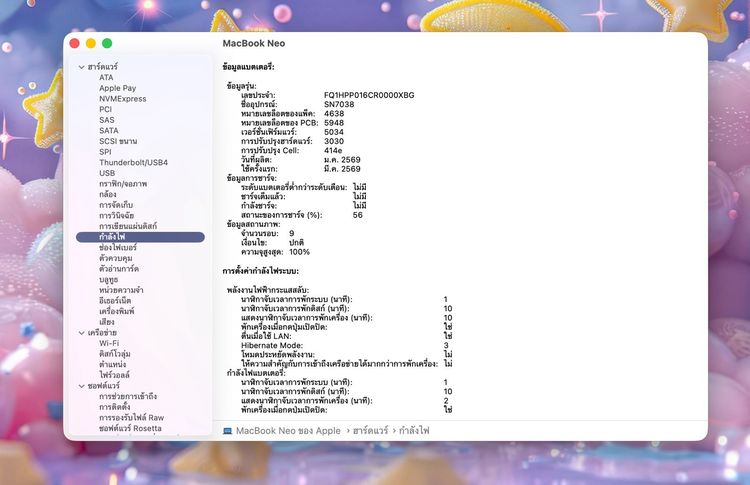Viewport: 750px width, 485px height.
Task: Open Wi-Fi under เครือข่าย
Action: pyautogui.click(x=109, y=343)
